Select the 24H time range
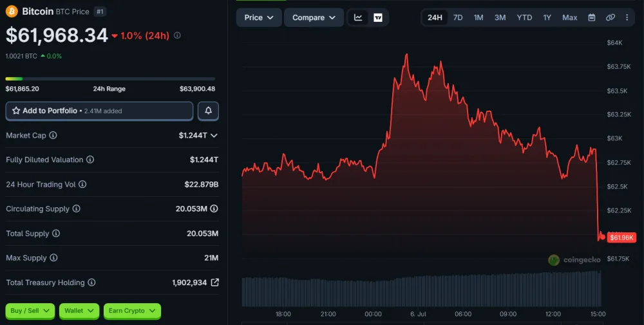Viewport: 644px width, 325px height. [435, 17]
